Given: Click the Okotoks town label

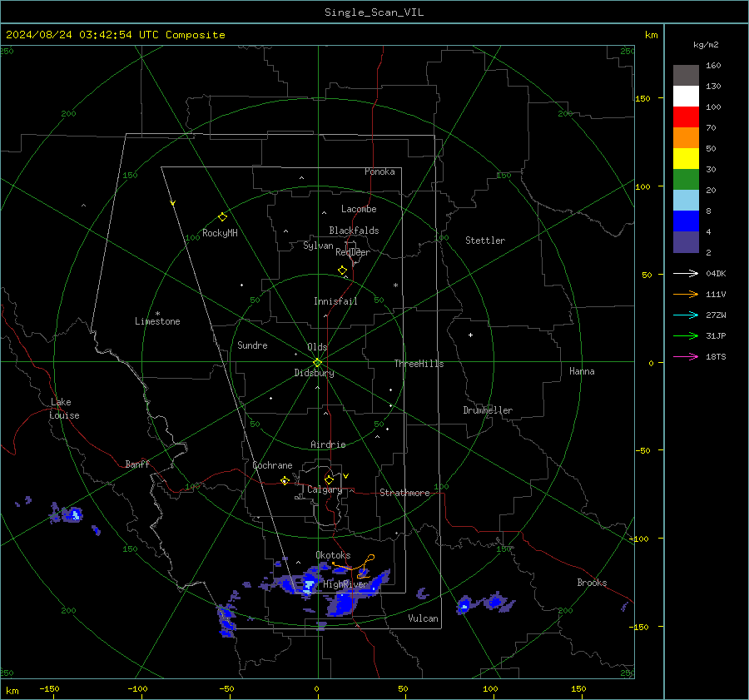Looking at the screenshot, I should point(333,555).
